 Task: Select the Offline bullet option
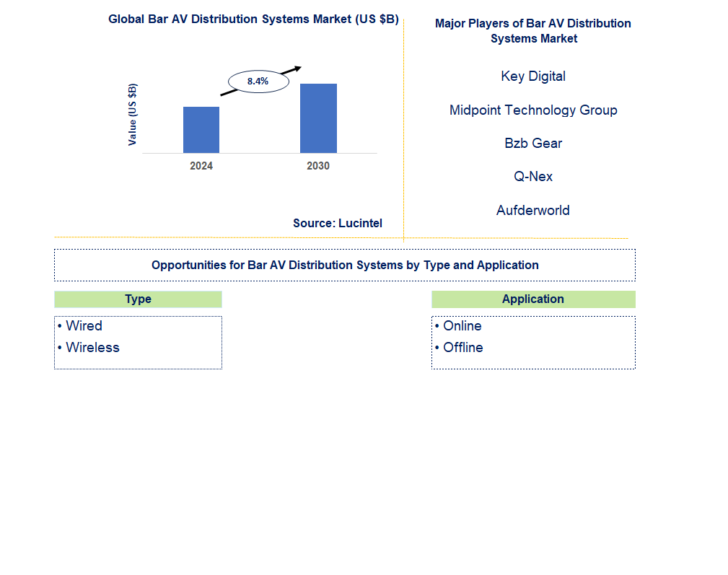coord(462,347)
